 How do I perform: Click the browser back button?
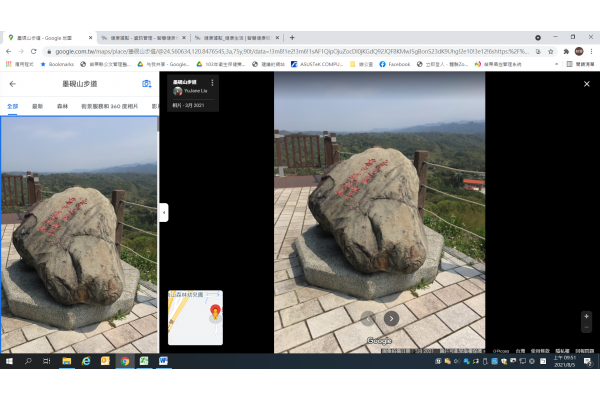coord(8,51)
